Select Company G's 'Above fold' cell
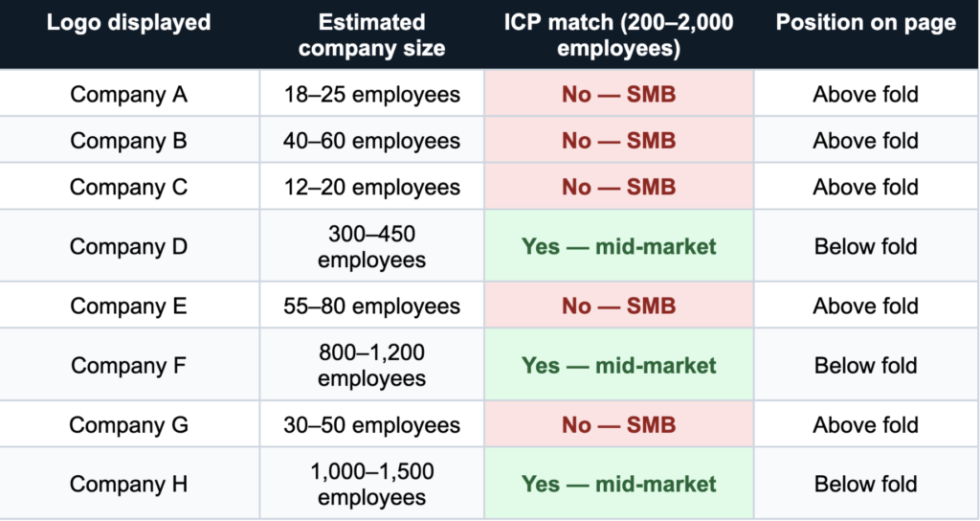Screen dimensions: 980x521 (865, 424)
